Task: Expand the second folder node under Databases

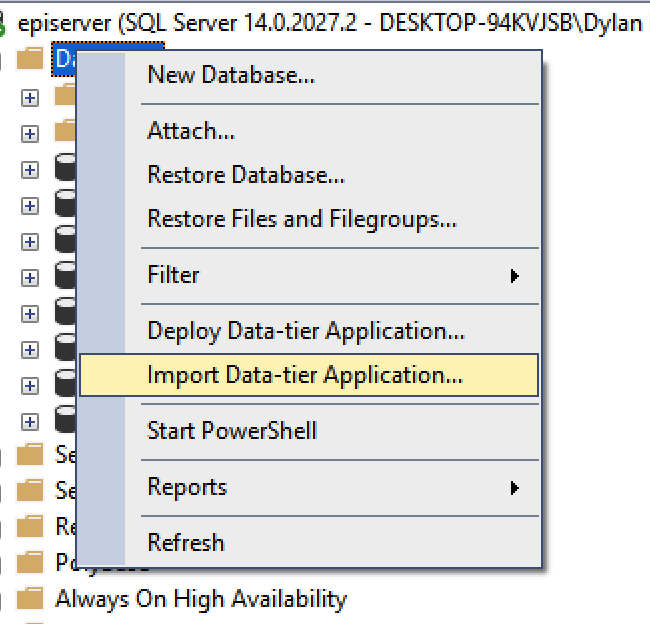Action: click(30, 134)
